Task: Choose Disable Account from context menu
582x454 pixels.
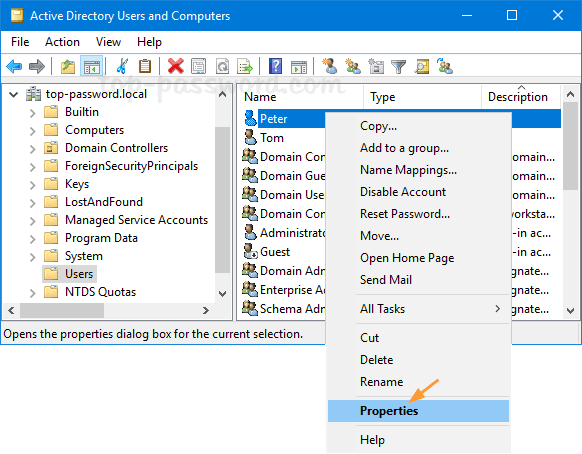Action: [418, 192]
